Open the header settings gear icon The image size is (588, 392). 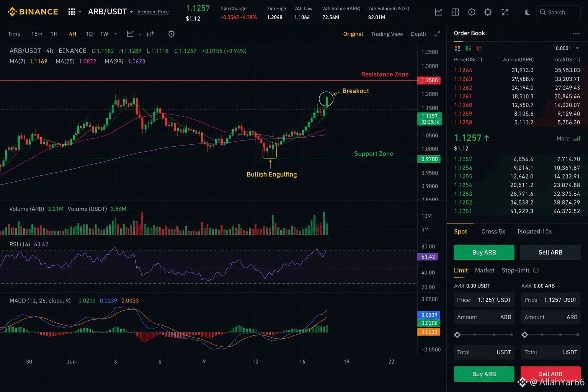point(488,12)
